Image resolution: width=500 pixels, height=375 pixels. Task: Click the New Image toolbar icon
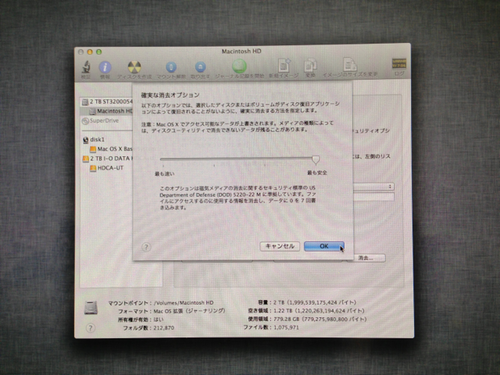[x=284, y=65]
